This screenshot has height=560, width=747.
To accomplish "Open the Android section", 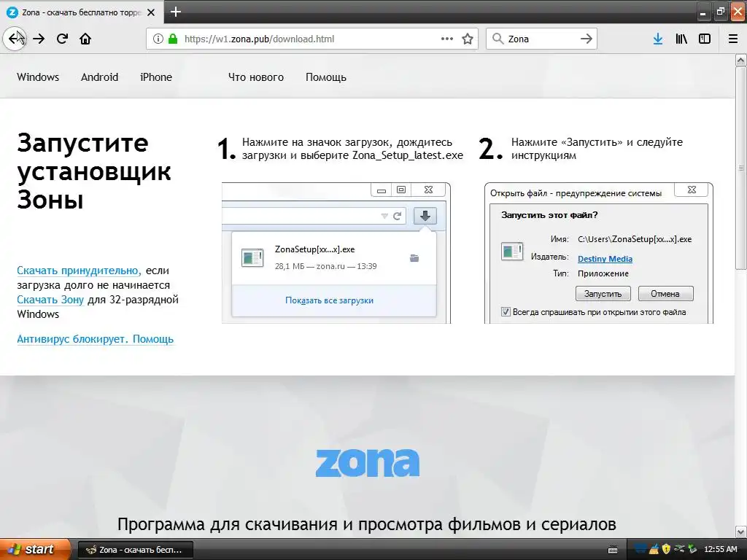I will point(99,77).
